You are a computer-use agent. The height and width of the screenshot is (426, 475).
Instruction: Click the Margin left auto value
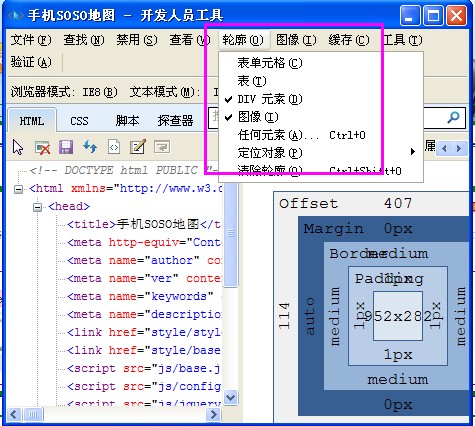[x=310, y=316]
